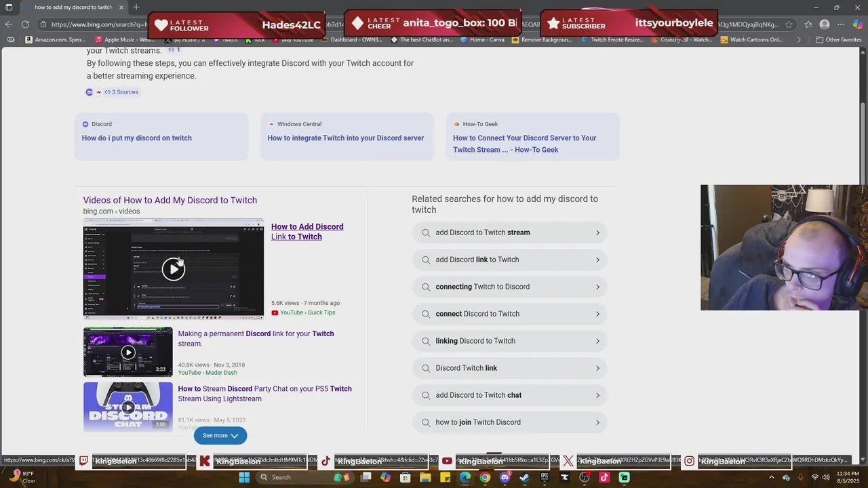Open the Edge tab actions menu icon

[8, 7]
